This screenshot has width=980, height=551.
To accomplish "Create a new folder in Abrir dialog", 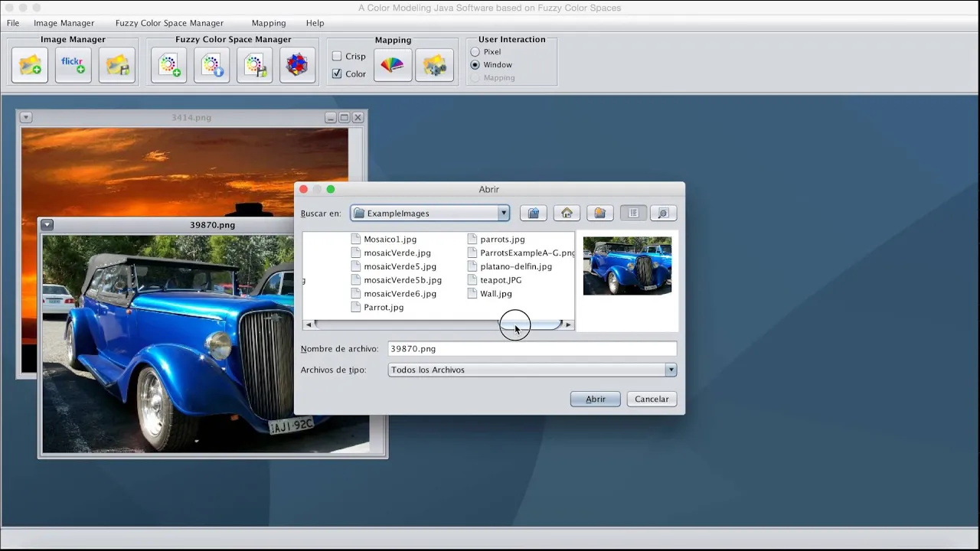I will click(x=600, y=214).
